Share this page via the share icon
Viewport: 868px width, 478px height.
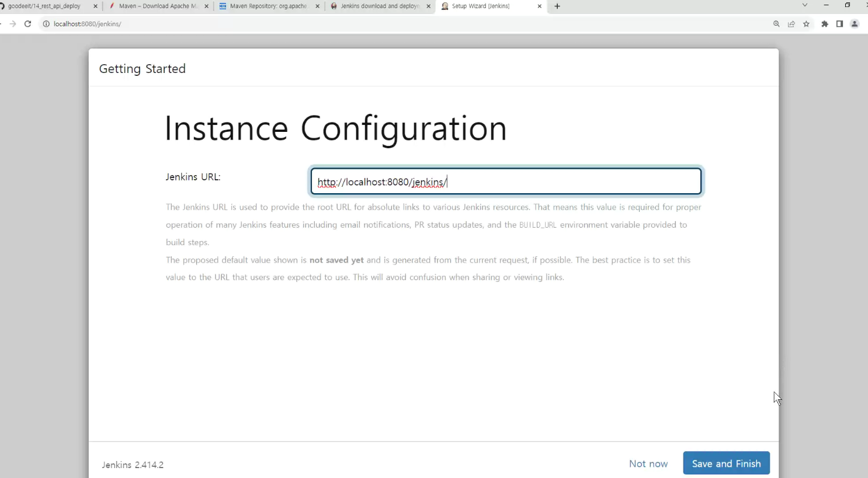[791, 24]
